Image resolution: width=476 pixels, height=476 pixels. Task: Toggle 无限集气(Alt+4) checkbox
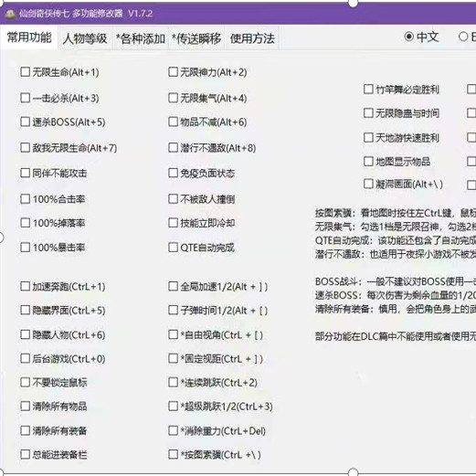[x=173, y=98]
